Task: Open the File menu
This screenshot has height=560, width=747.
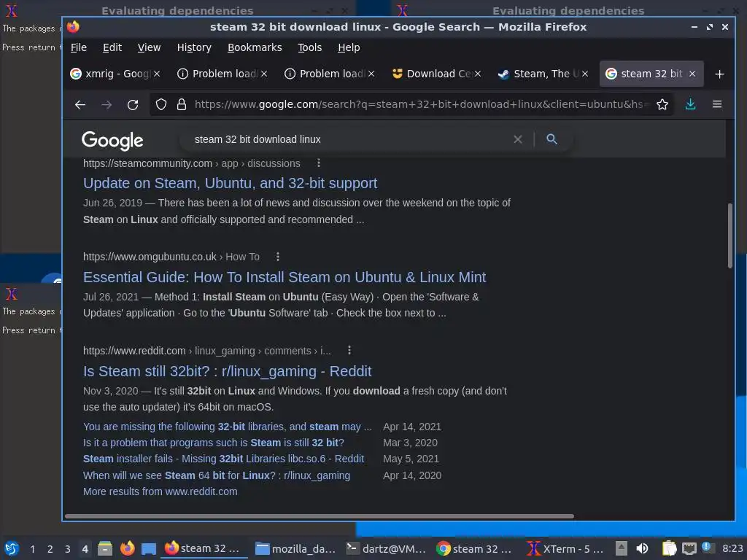Action: (x=79, y=47)
